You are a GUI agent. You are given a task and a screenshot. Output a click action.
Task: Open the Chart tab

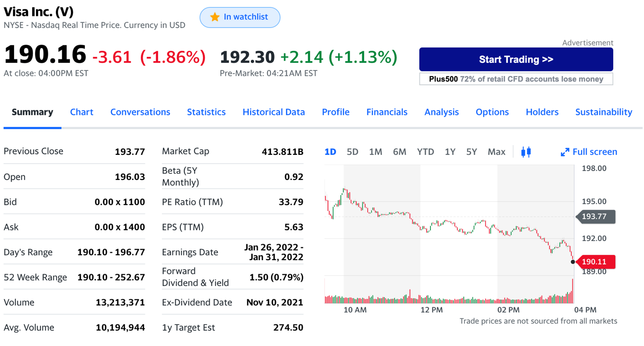(82, 112)
